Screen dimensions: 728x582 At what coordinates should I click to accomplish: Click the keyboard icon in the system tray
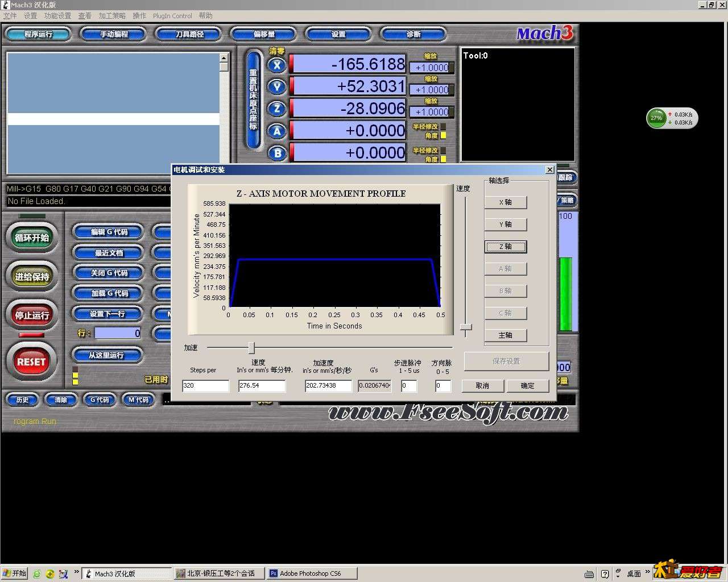click(589, 574)
